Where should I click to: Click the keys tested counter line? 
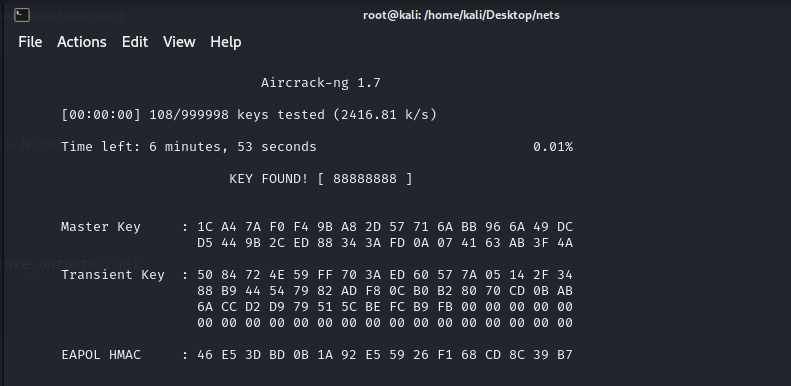click(x=249, y=115)
